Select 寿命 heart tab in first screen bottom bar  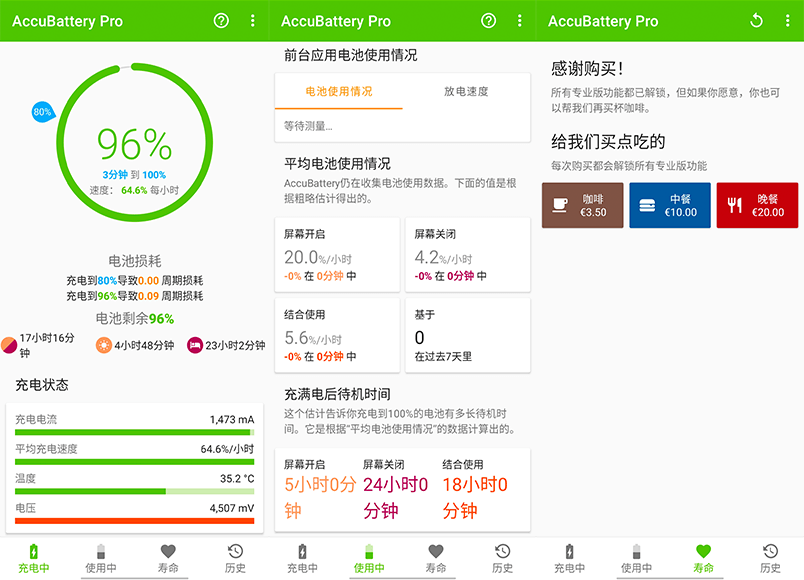coord(168,558)
